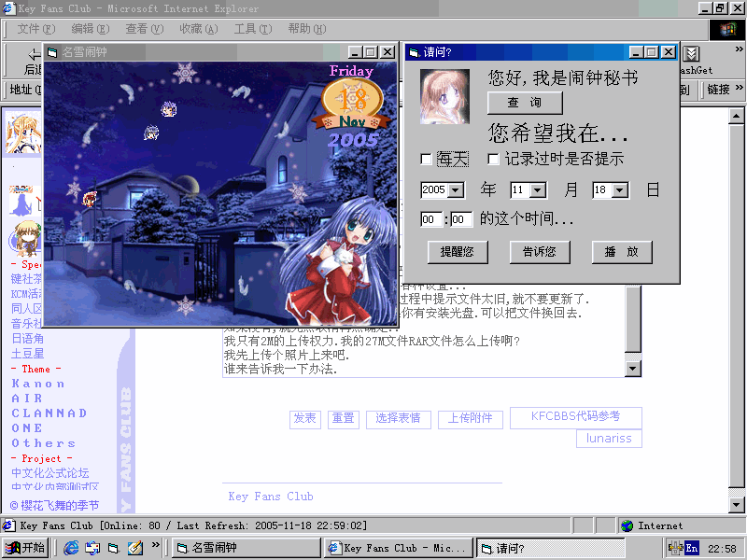Open the CLANNAD theme link
The width and height of the screenshot is (747, 560).
[x=49, y=413]
